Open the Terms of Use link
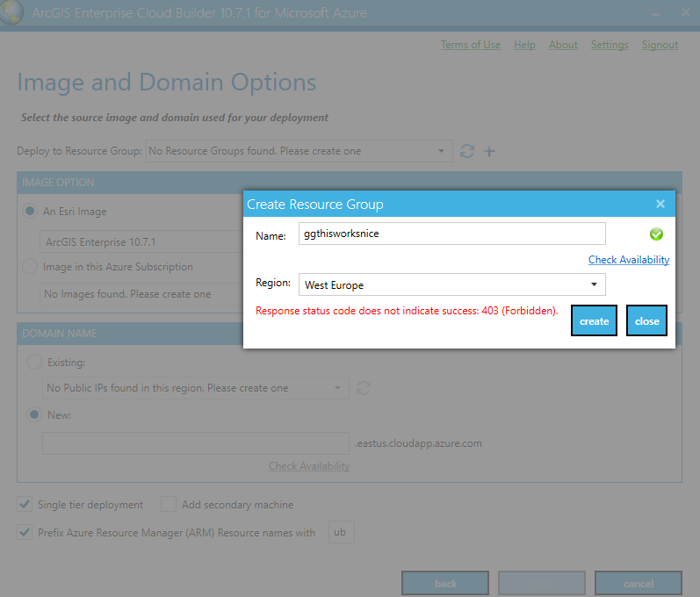The width and height of the screenshot is (700, 597). coord(471,45)
